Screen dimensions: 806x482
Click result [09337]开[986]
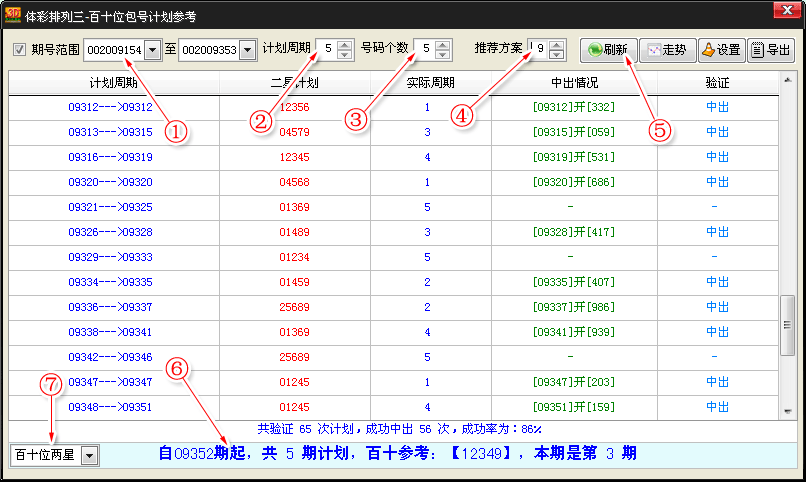(574, 307)
